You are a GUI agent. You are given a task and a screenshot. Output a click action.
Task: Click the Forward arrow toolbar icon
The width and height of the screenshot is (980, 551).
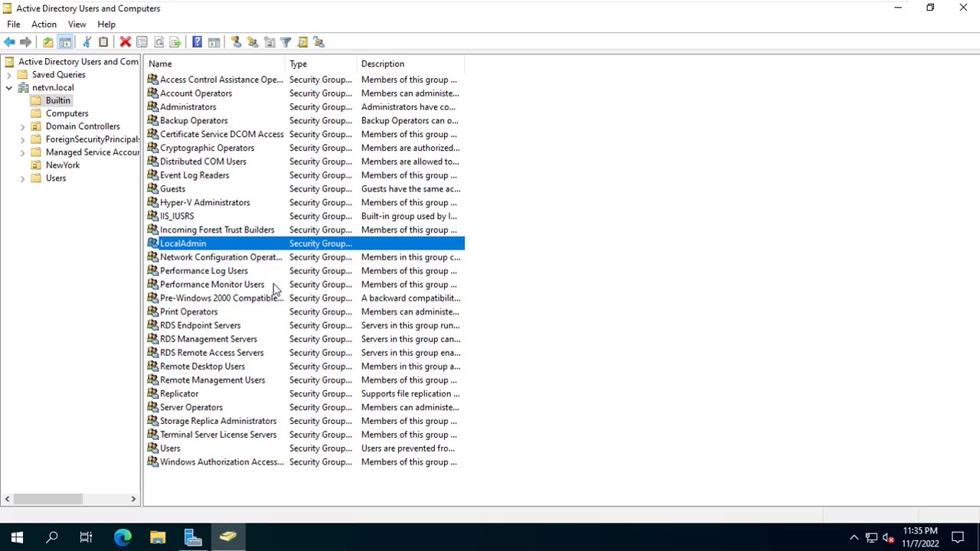pyautogui.click(x=25, y=42)
